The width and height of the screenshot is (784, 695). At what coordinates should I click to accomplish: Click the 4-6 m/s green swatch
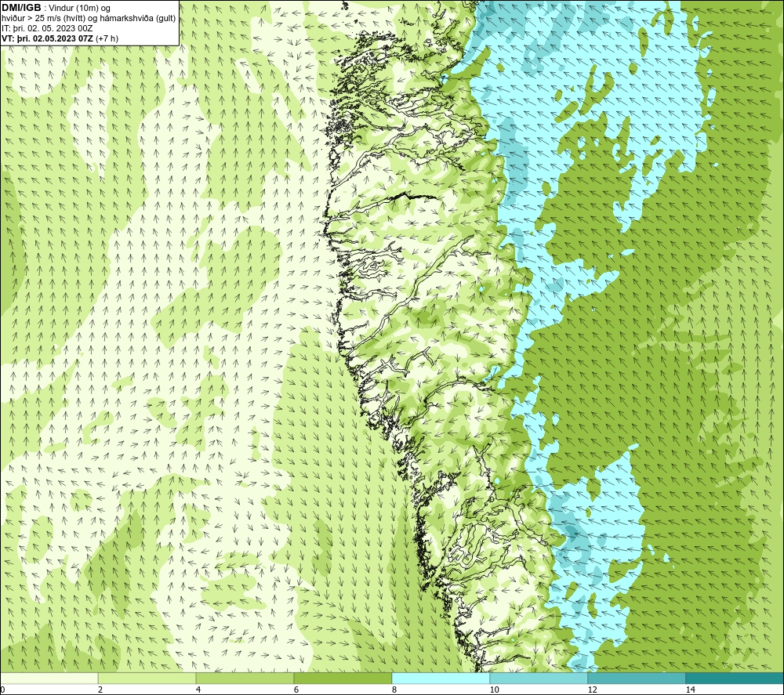pos(245,678)
